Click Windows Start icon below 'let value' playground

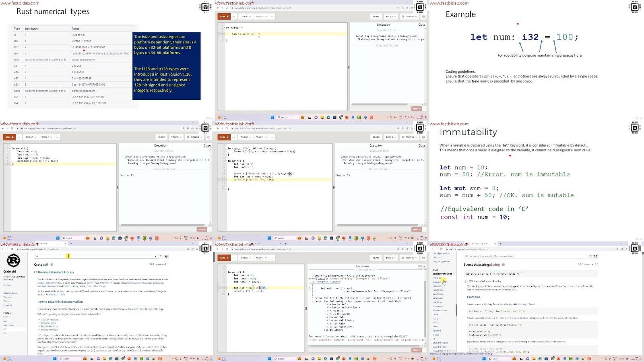point(272,118)
